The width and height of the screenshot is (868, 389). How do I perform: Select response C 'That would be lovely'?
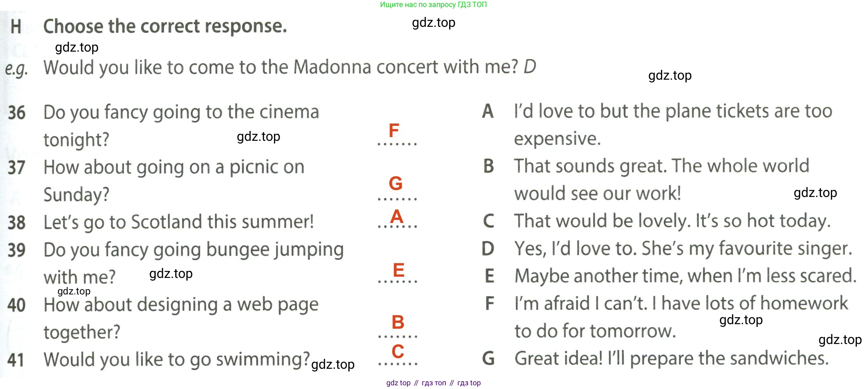click(x=672, y=221)
